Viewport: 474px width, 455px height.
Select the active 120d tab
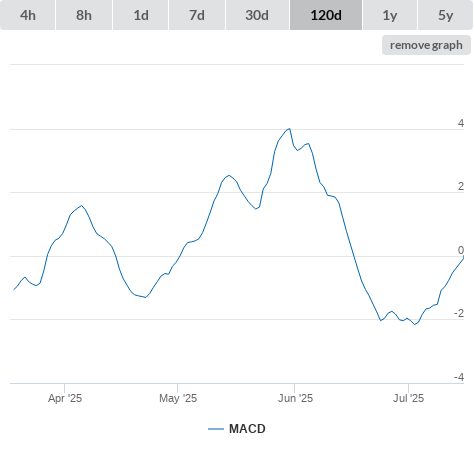[x=326, y=15]
